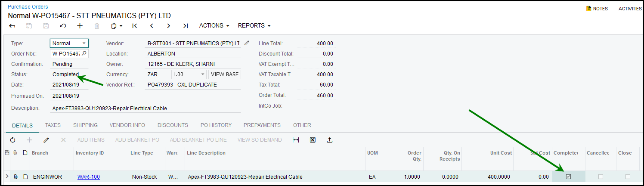Screen dimensions: 644x186
Task: Open the PO HISTORY tab
Action: coord(216,125)
